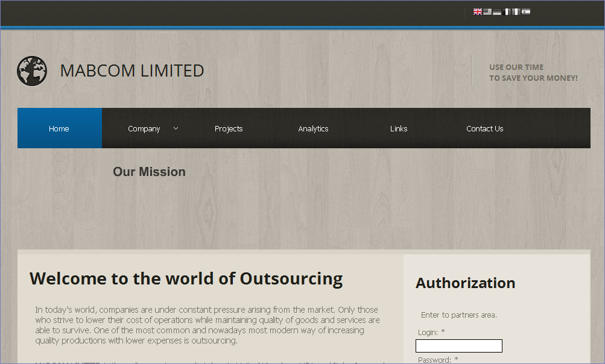The width and height of the screenshot is (605, 364).
Task: Go to the Analytics page
Action: point(313,129)
